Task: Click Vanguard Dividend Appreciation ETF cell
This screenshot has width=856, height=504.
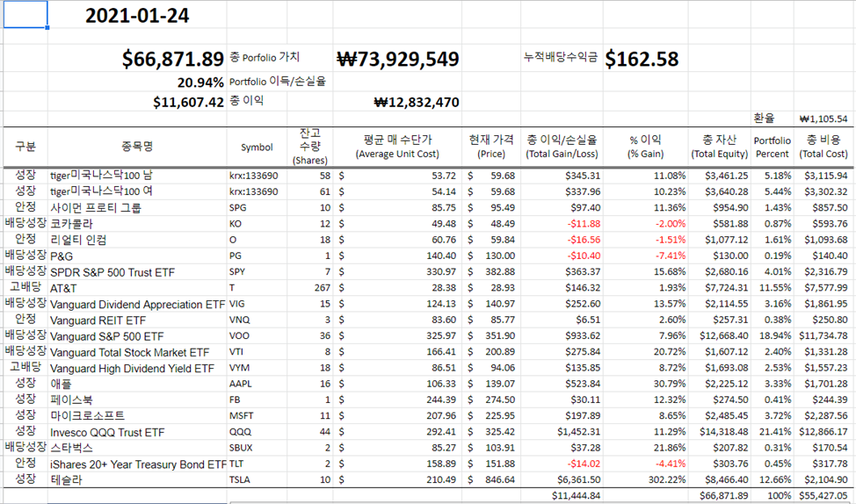Action: click(137, 304)
